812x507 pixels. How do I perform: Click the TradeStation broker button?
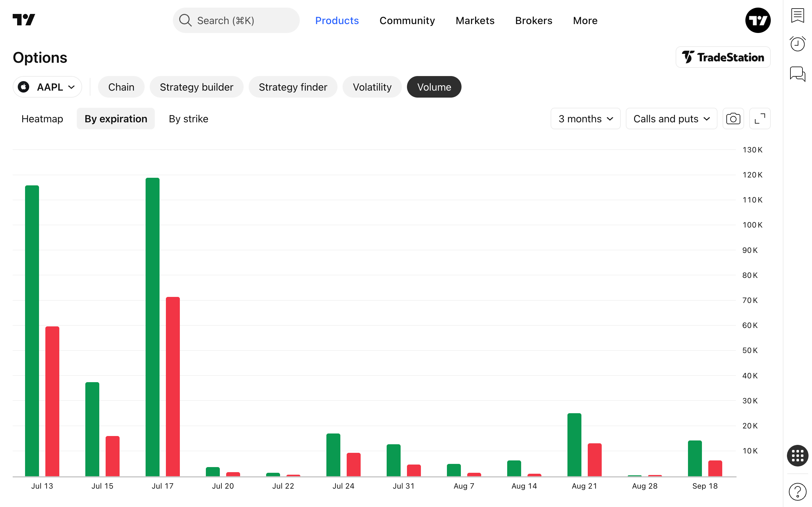[723, 57]
